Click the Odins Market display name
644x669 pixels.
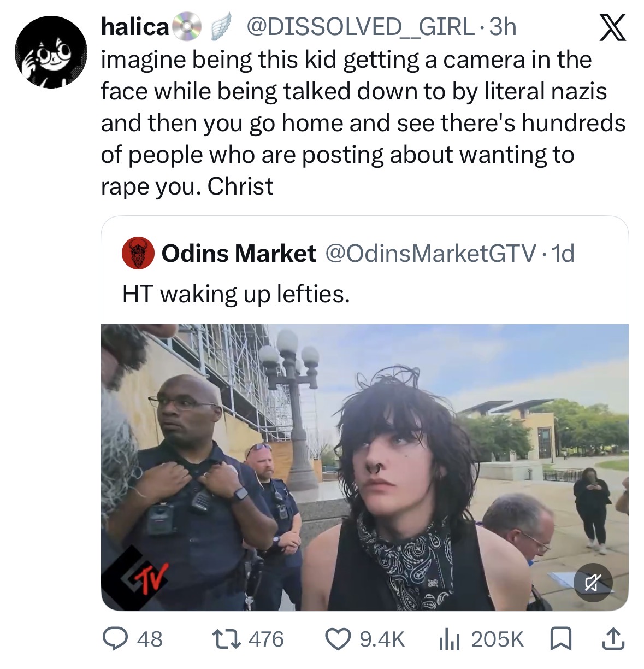[x=239, y=253]
